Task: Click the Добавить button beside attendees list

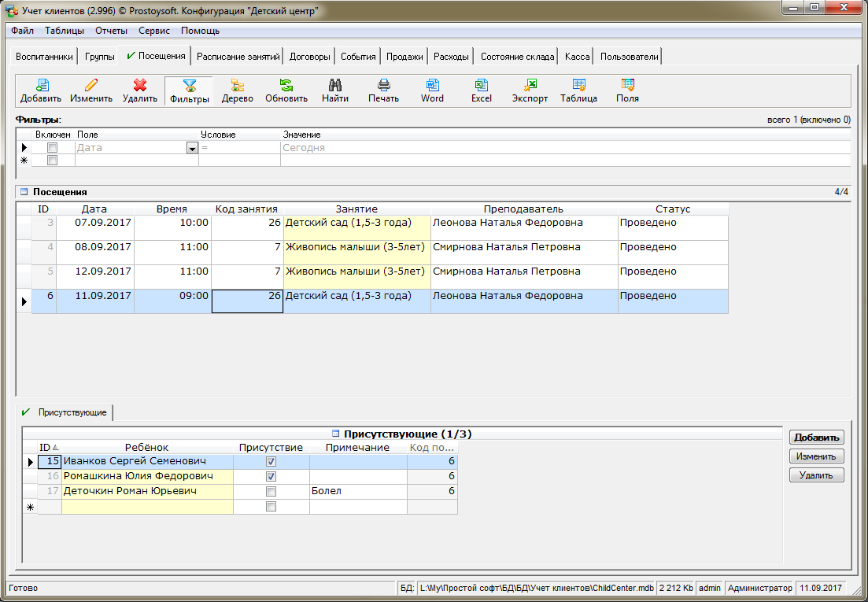Action: tap(816, 438)
